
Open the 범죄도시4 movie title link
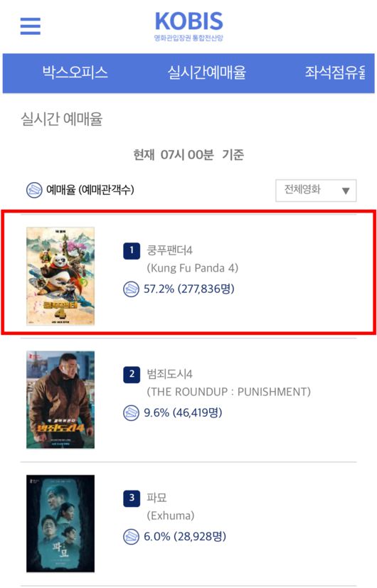(x=169, y=374)
